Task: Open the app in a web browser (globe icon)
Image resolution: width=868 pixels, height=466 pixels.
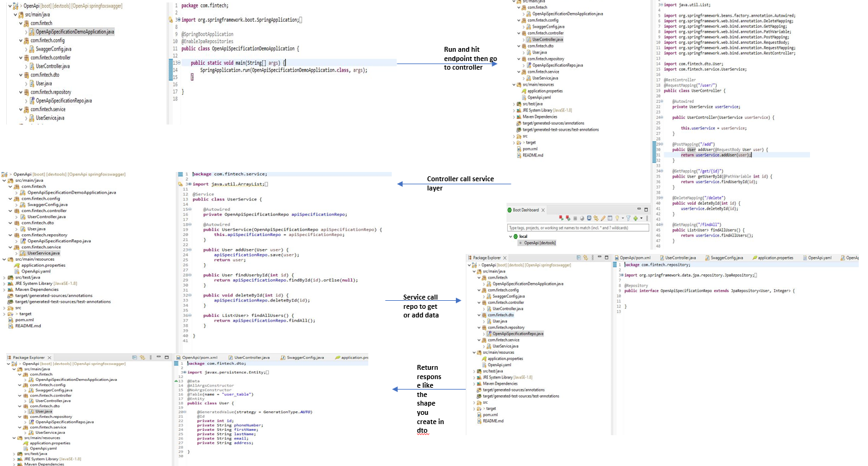Action: tap(582, 218)
